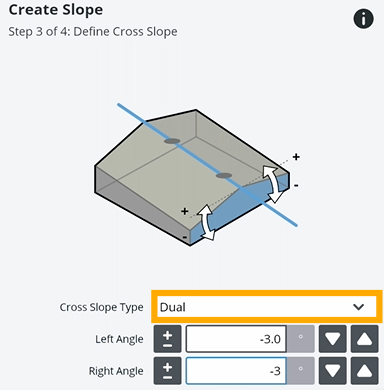The image size is (384, 390).
Task: Click the degree unit box beside Left Angle
Action: coord(301,339)
